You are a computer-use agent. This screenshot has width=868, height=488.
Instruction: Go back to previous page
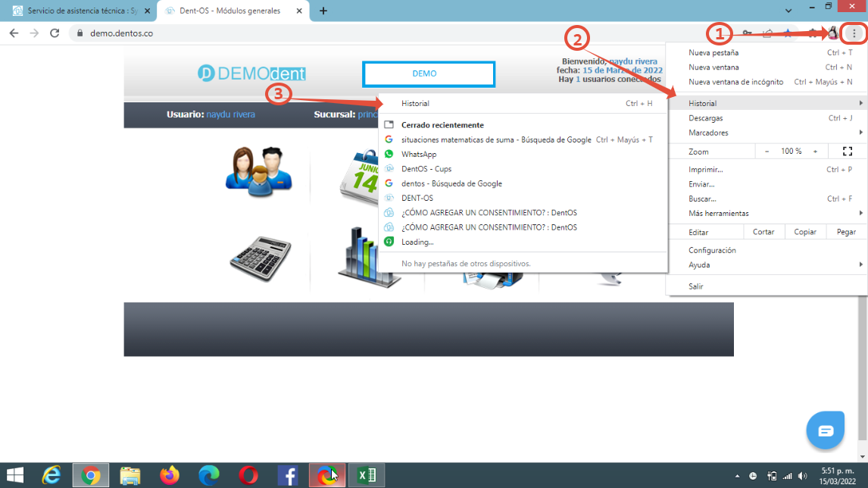[14, 33]
